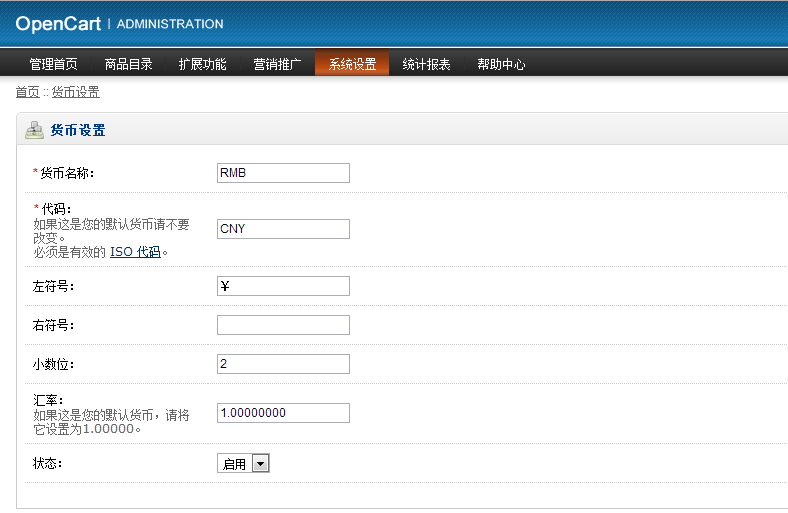
Task: Expand the 状态 dropdown showing 启用
Action: click(x=244, y=464)
